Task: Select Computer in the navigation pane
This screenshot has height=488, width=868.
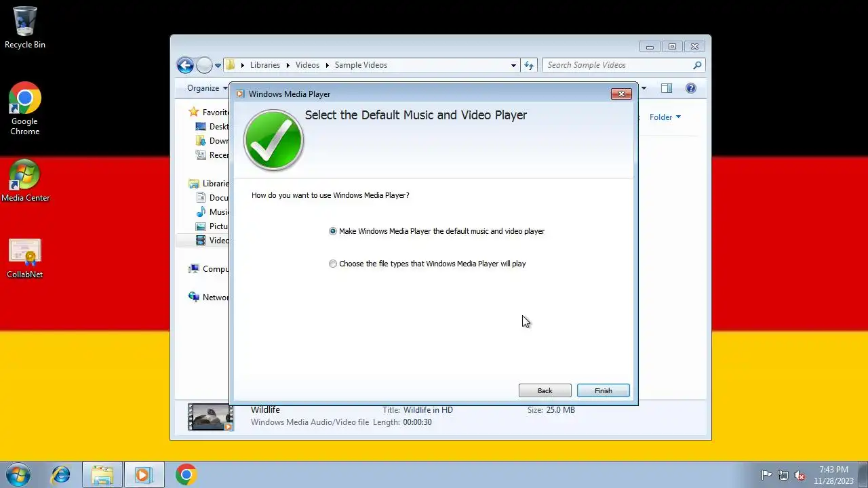Action: pos(209,269)
